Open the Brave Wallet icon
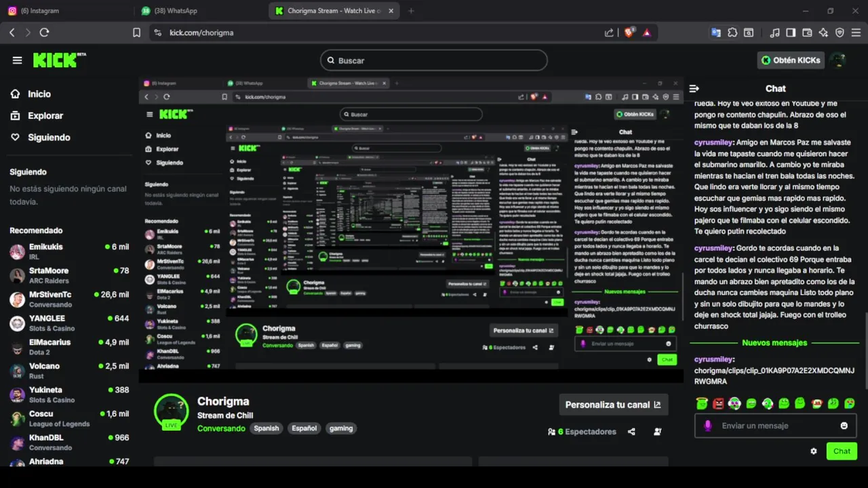Image resolution: width=868 pixels, height=488 pixels. coord(807,33)
